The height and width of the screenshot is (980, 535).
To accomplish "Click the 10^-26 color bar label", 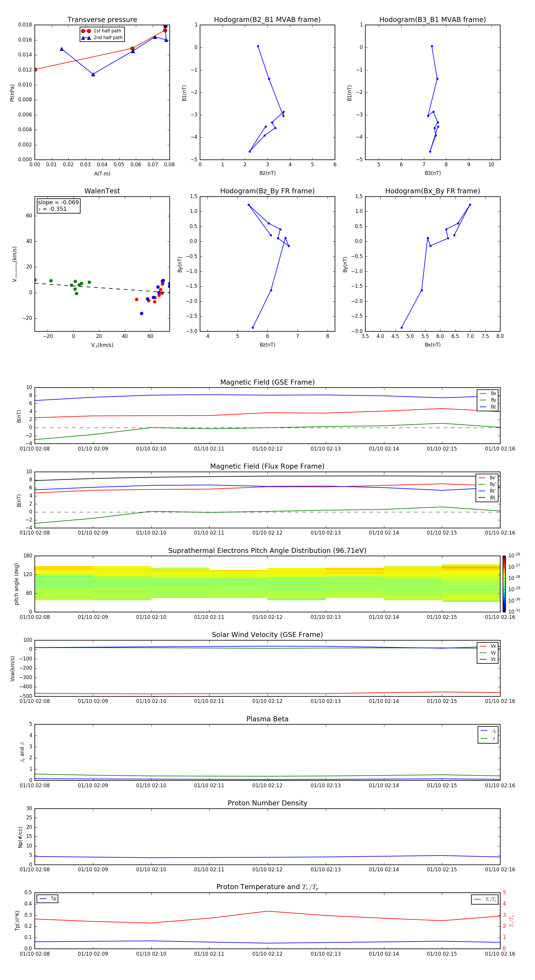I will tap(514, 555).
